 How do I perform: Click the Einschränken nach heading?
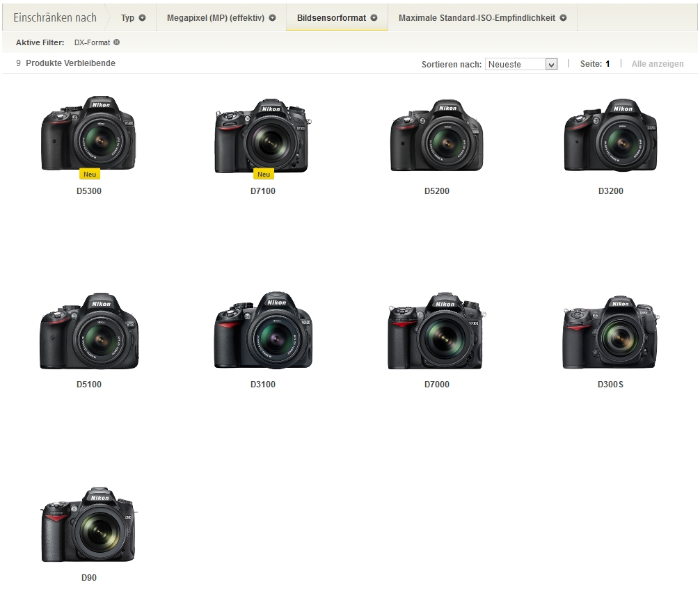click(55, 17)
